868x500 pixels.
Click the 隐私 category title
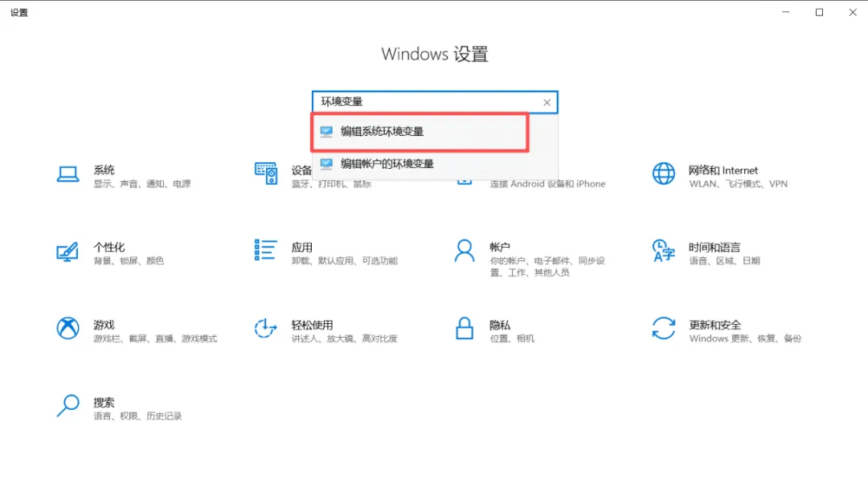[x=500, y=325]
